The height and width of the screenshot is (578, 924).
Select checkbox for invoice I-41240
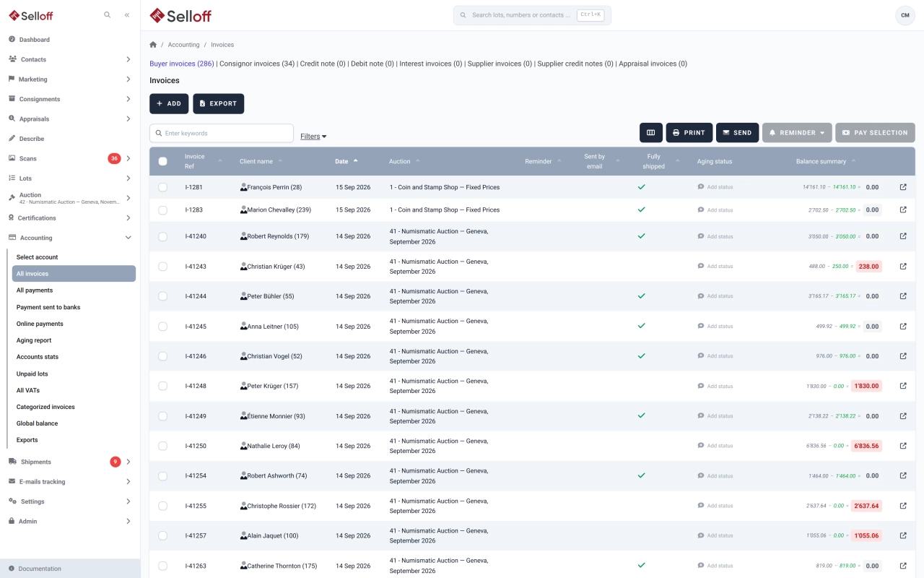tap(162, 236)
